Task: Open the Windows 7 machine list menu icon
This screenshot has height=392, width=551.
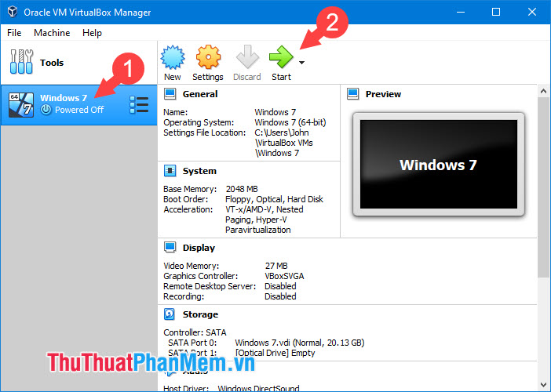Action: [139, 104]
